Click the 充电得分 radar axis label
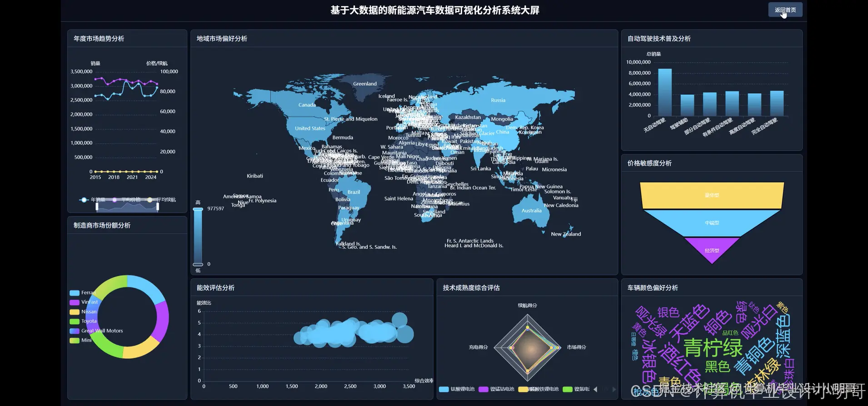The width and height of the screenshot is (868, 406). tap(478, 347)
